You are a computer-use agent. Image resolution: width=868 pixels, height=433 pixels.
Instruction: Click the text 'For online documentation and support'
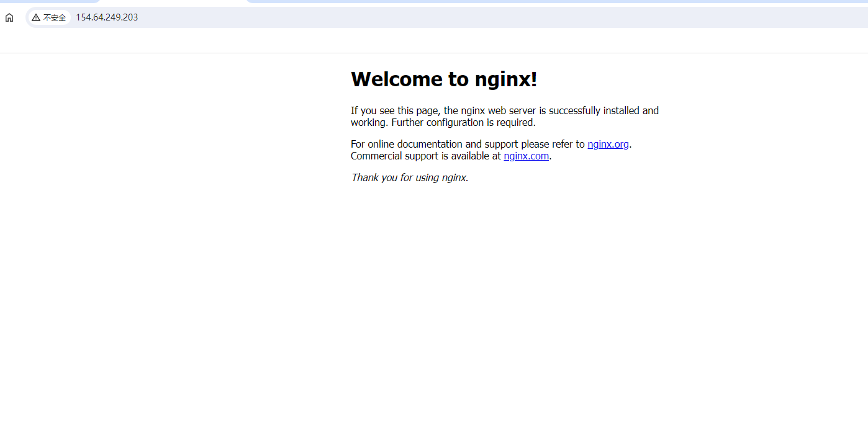point(435,144)
